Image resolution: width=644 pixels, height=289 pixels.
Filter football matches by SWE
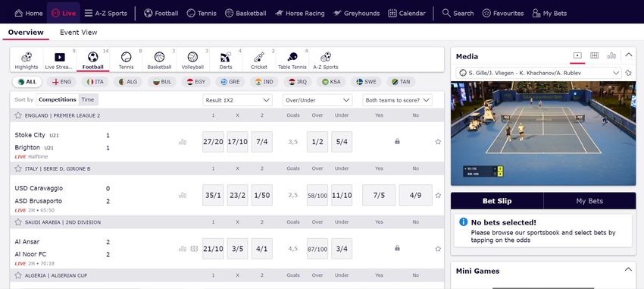click(366, 82)
